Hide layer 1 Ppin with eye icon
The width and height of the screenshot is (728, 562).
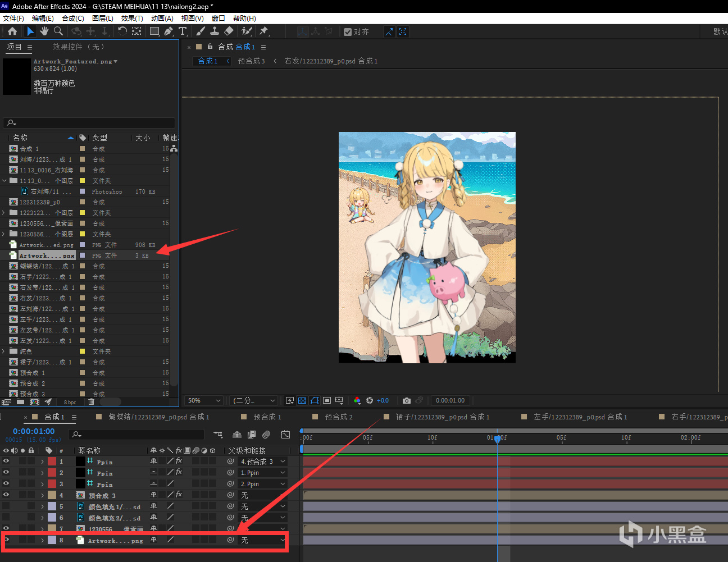tap(6, 461)
